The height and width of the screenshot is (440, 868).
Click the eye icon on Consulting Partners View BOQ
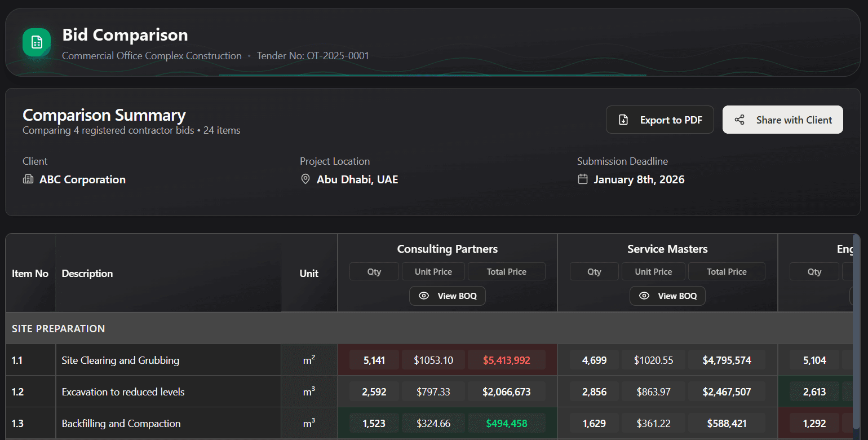(x=424, y=296)
